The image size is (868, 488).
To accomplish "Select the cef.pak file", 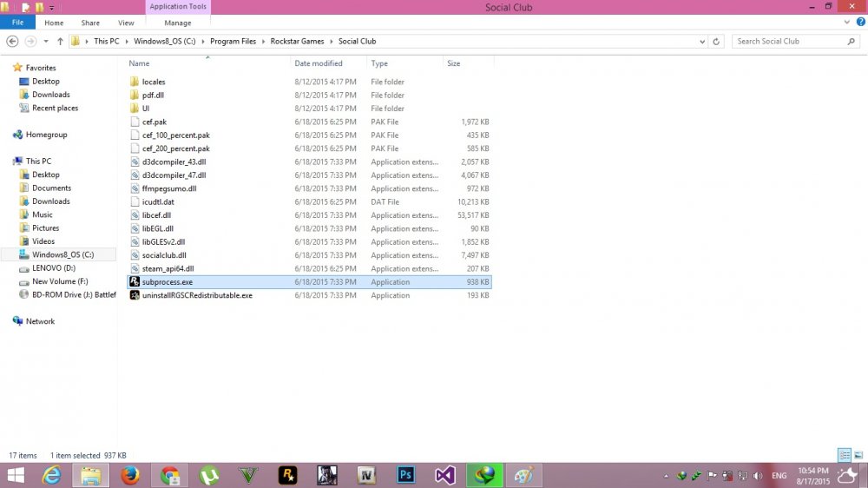I will (x=154, y=122).
